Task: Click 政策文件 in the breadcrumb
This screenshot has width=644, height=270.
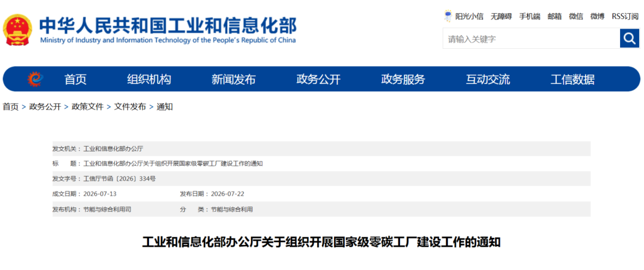Action: [88, 107]
